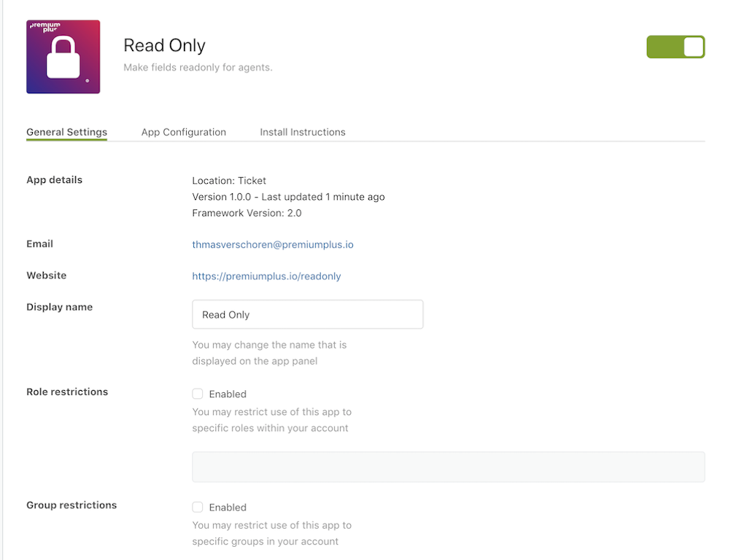Click the greyed-out roles selection box
The image size is (747, 560).
point(448,467)
